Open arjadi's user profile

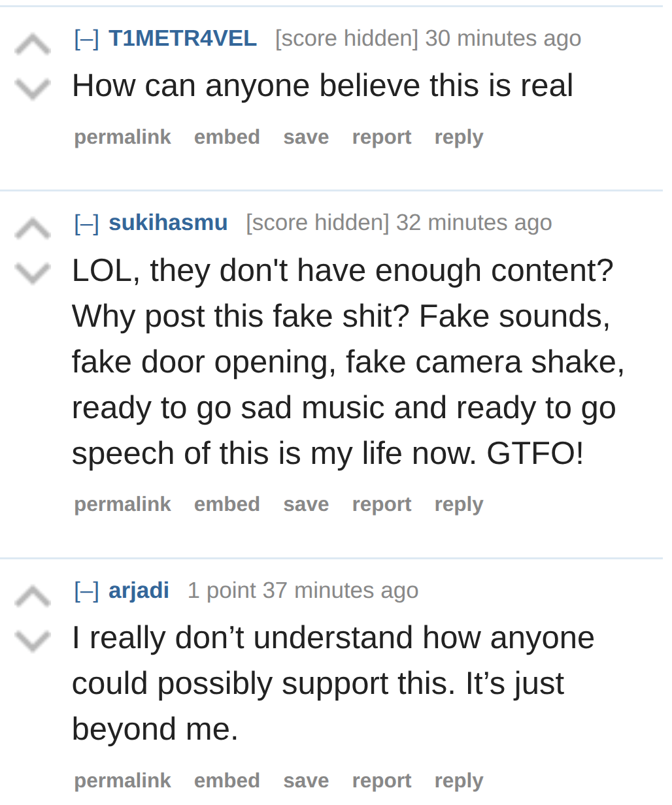139,591
